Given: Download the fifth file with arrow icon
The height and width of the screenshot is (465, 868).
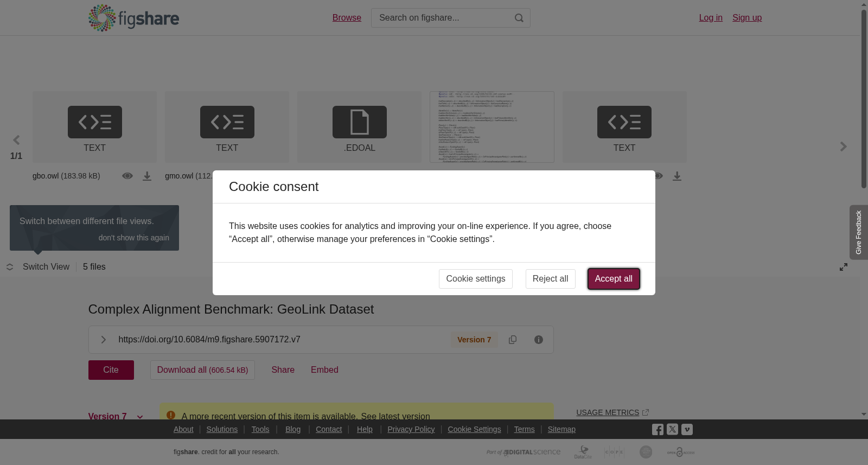Looking at the screenshot, I should point(677,176).
